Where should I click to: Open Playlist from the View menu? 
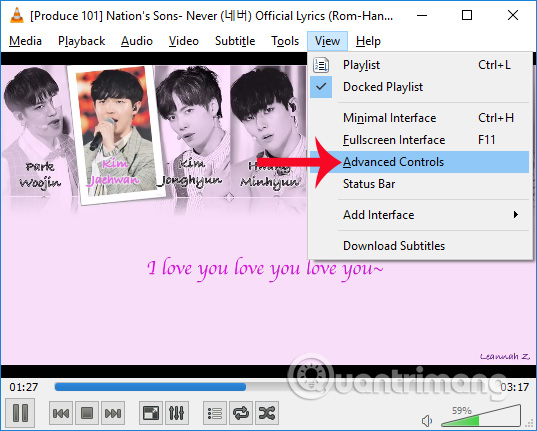point(420,65)
